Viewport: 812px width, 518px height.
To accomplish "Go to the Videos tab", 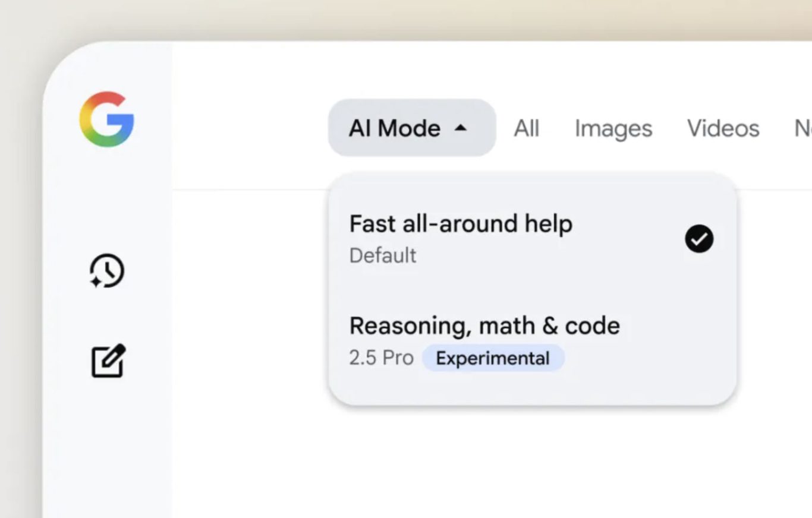I will (x=723, y=128).
